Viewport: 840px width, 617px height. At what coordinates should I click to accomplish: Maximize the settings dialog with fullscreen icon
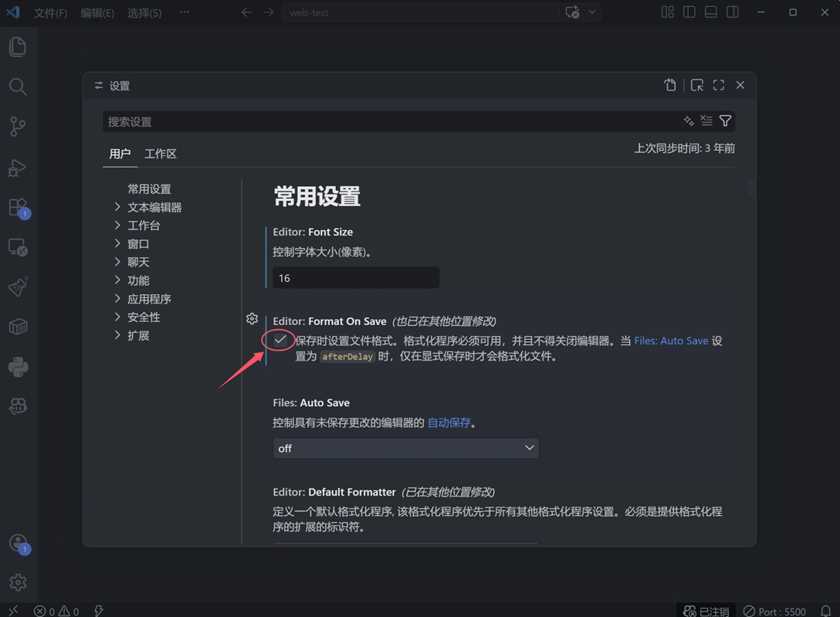(718, 85)
